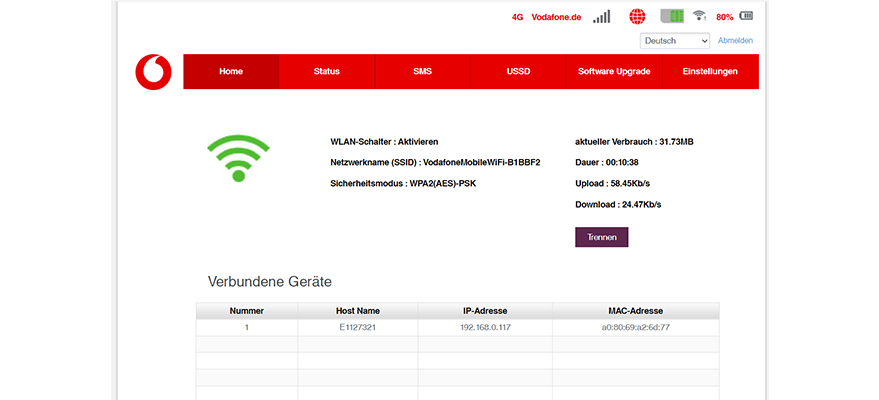
Task: Click the 4G network type indicator
Action: coord(517,17)
